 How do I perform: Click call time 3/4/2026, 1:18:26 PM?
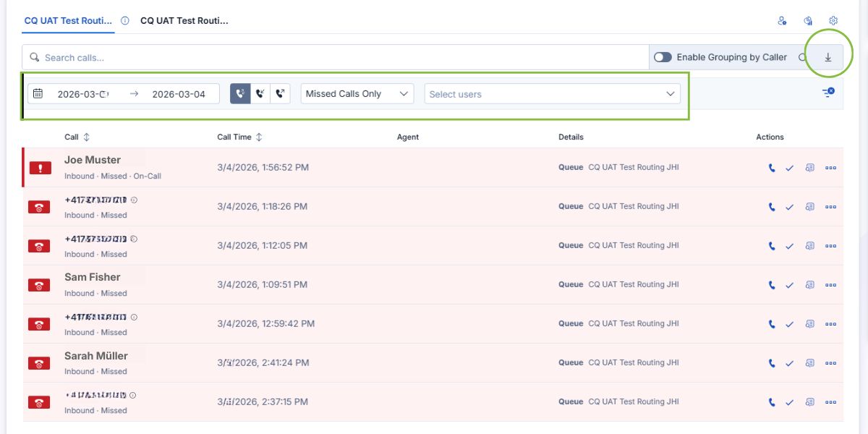point(263,207)
